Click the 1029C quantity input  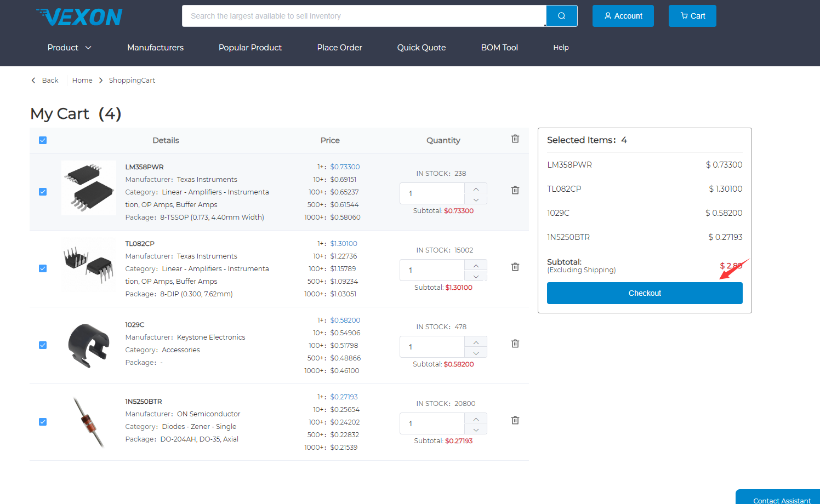(x=432, y=347)
